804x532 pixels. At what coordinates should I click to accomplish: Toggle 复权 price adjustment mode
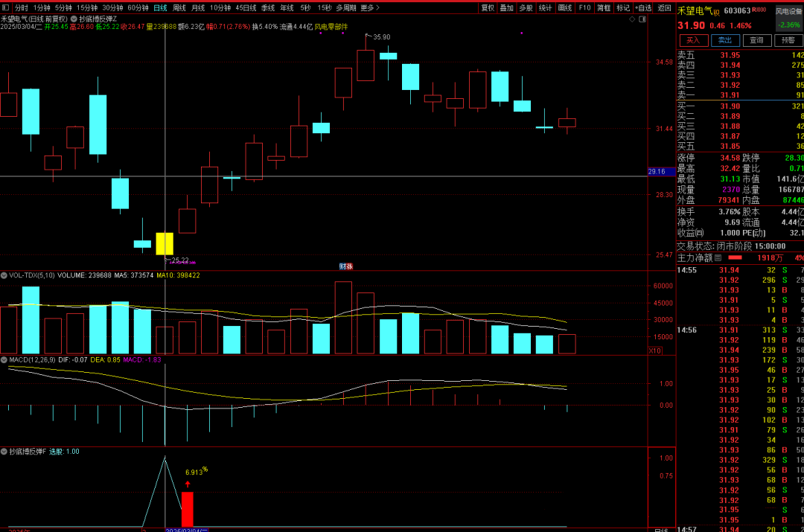tap(488, 7)
